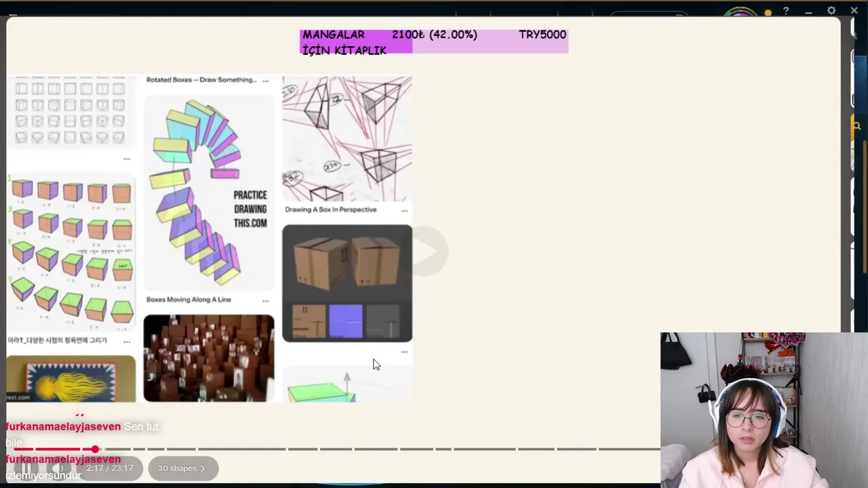Click the streamer webcam overlay
This screenshot has width=868, height=488.
click(764, 410)
